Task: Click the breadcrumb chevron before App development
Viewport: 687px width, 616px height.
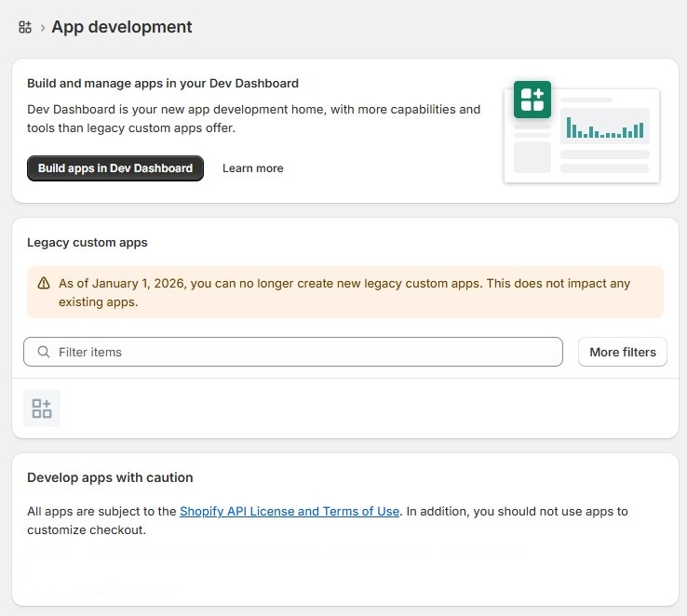Action: (x=43, y=28)
